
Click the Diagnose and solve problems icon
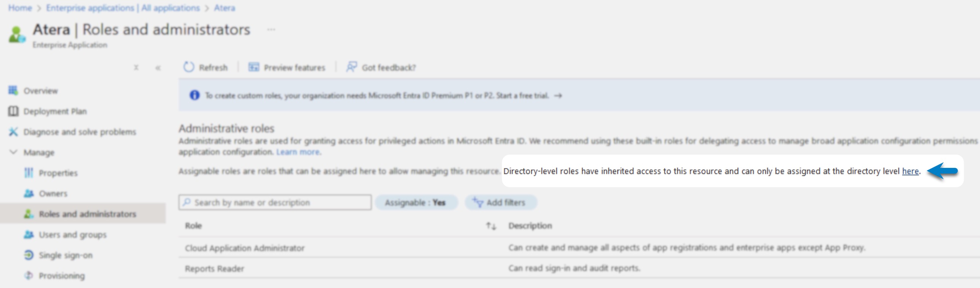[x=13, y=131]
